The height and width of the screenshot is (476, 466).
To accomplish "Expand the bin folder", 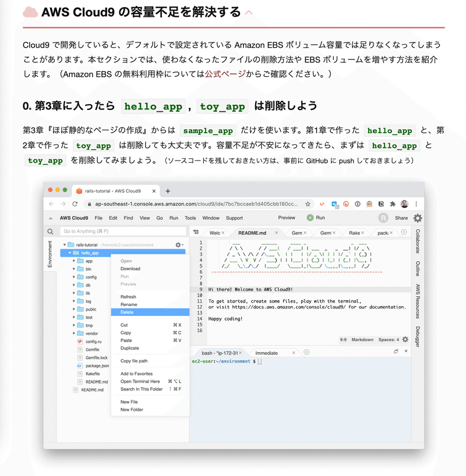I will (x=74, y=269).
